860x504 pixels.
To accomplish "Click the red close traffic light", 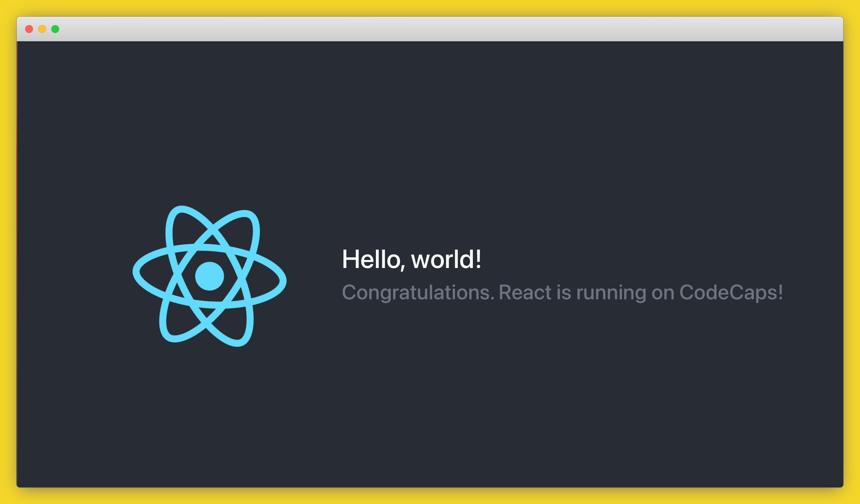I will [29, 29].
